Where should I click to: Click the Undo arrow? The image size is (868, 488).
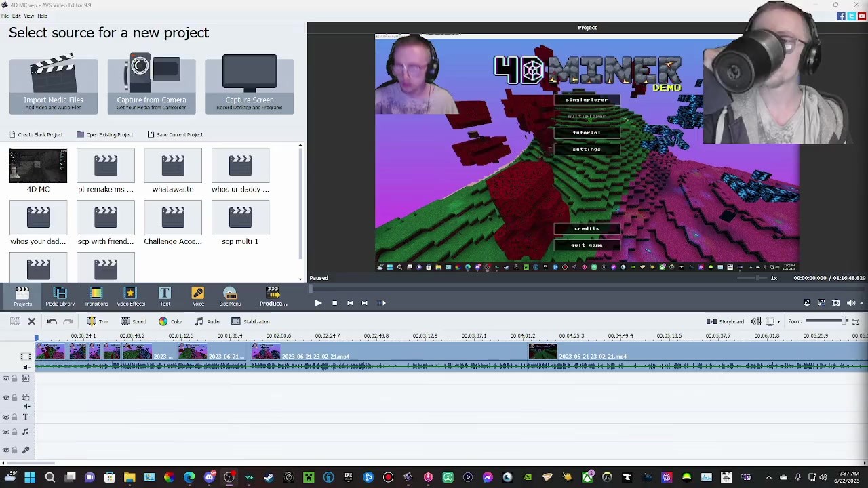[x=52, y=321]
